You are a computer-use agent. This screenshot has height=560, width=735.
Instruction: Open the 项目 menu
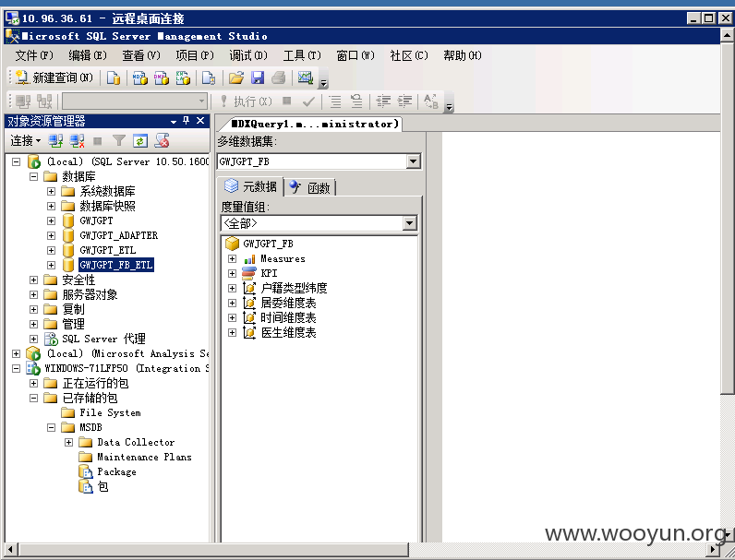195,55
